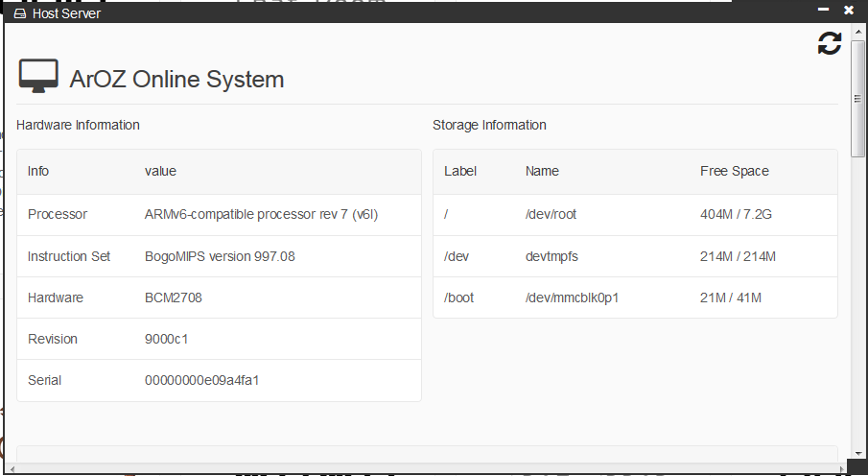Click the BogoMIPS version 997.08 value

pyautogui.click(x=220, y=256)
